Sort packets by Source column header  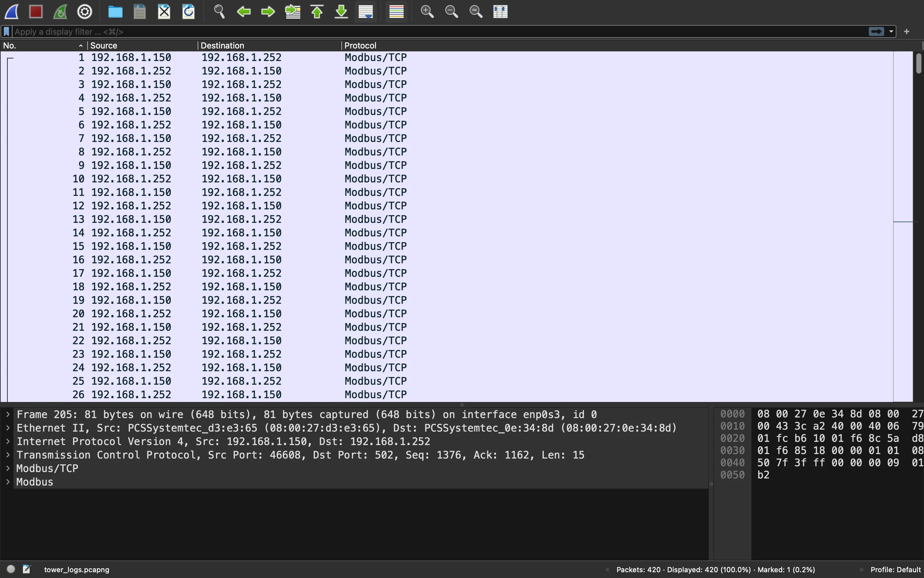[142, 46]
